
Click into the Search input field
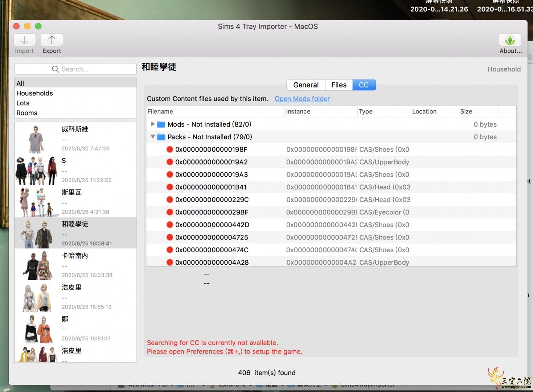coord(75,69)
